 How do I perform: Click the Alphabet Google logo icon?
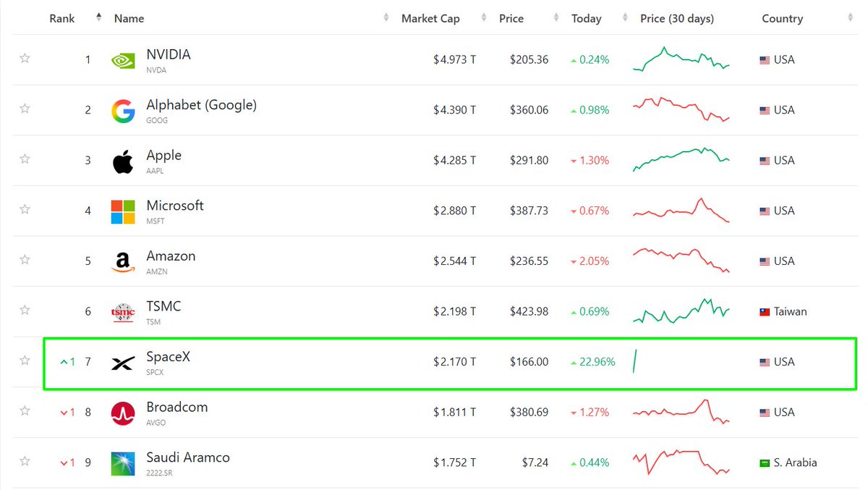click(x=122, y=111)
